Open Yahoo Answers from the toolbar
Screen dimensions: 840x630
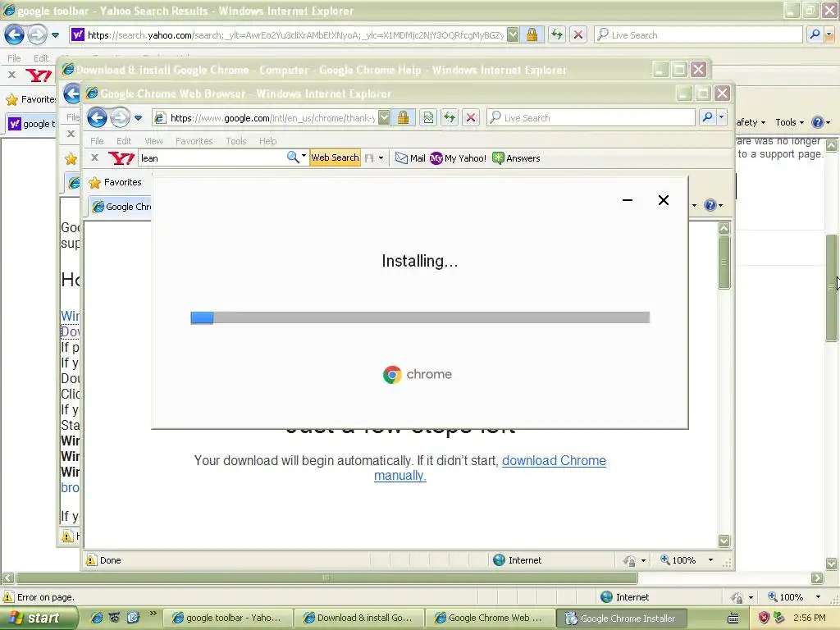(x=517, y=158)
